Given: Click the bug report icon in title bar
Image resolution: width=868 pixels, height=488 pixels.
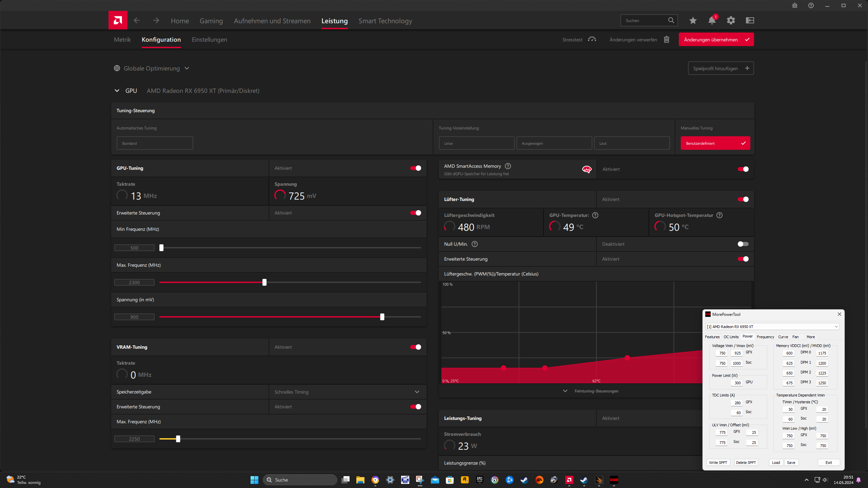Looking at the screenshot, I should click(x=794, y=5).
